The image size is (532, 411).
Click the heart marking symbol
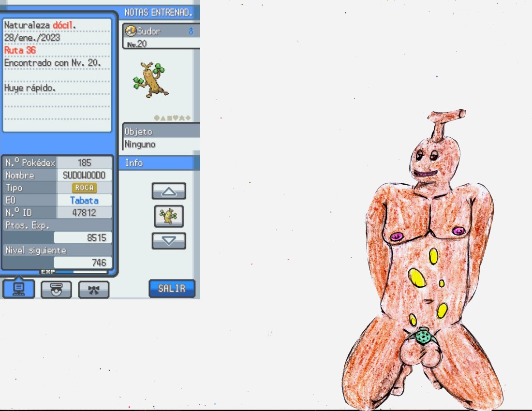click(x=176, y=118)
